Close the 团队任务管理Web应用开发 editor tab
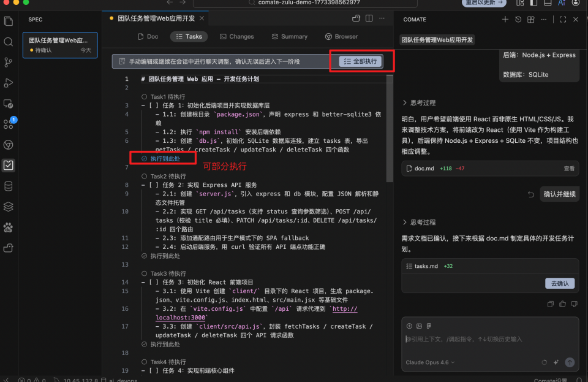Image resolution: width=588 pixels, height=382 pixels. [202, 18]
